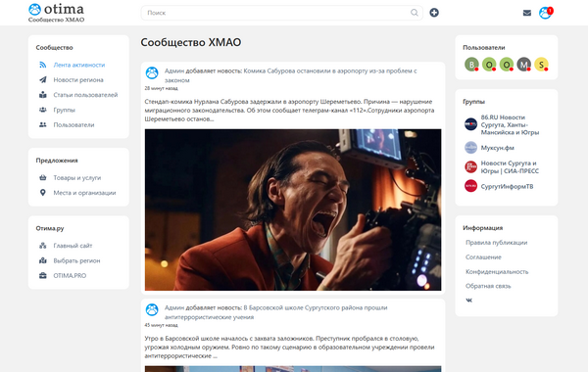Open Правила публикации link
This screenshot has width=588, height=372.
496,243
